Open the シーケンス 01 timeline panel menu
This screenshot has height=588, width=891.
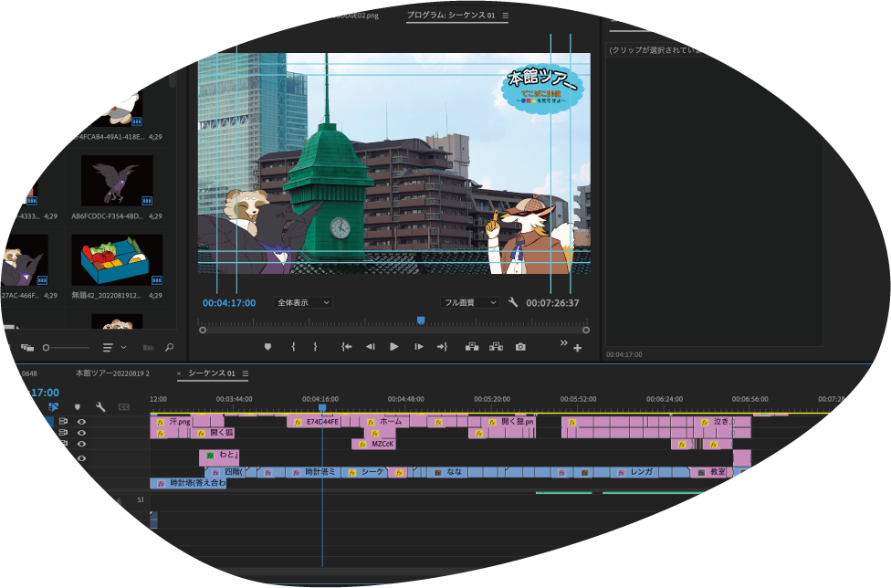pyautogui.click(x=246, y=373)
